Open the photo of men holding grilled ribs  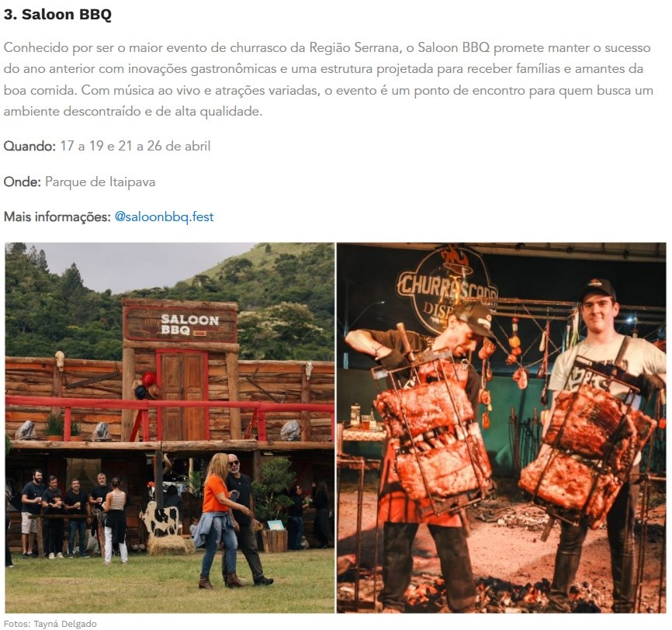(501, 427)
